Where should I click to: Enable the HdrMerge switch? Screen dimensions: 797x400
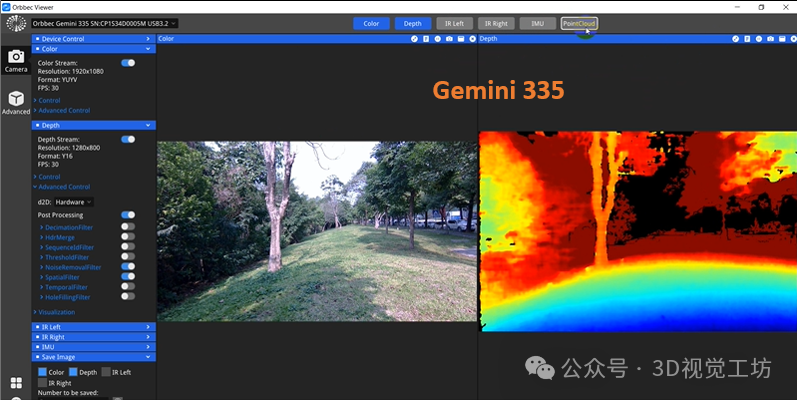(x=128, y=237)
